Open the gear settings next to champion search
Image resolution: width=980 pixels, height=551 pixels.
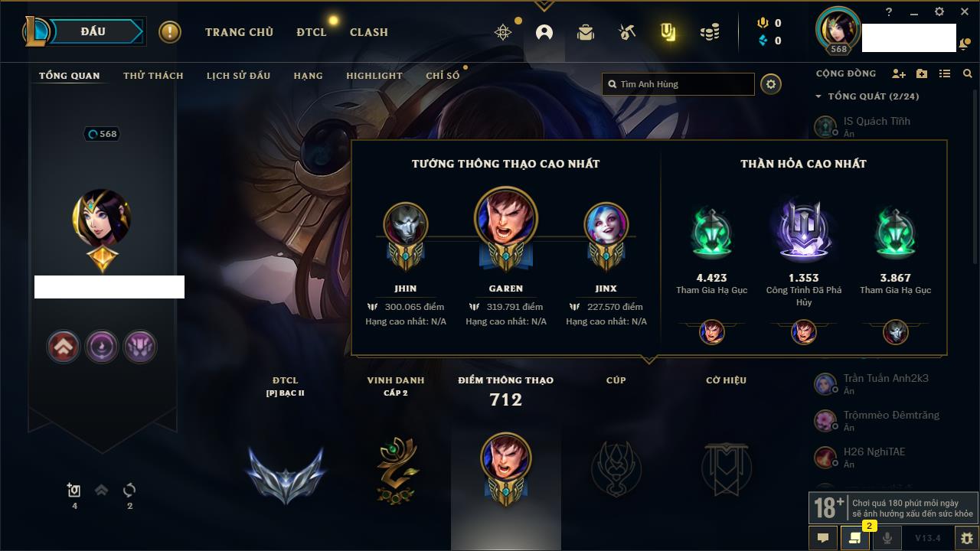771,84
